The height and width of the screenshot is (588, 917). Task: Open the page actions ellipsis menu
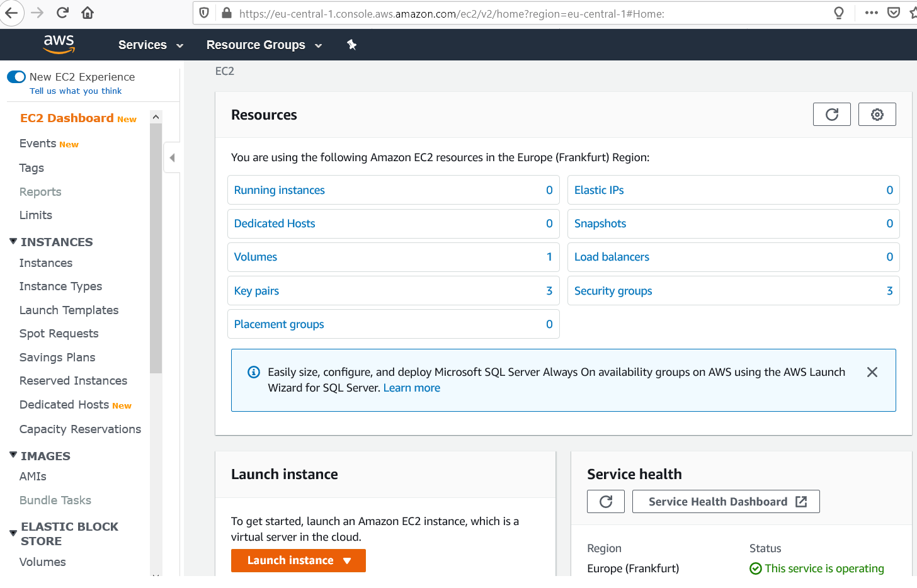pyautogui.click(x=872, y=13)
